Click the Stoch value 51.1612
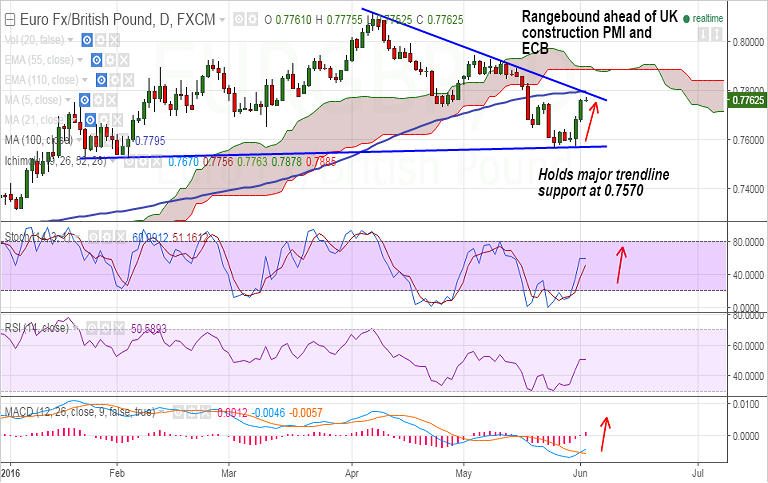Image resolution: width=768 pixels, height=483 pixels. tap(191, 238)
